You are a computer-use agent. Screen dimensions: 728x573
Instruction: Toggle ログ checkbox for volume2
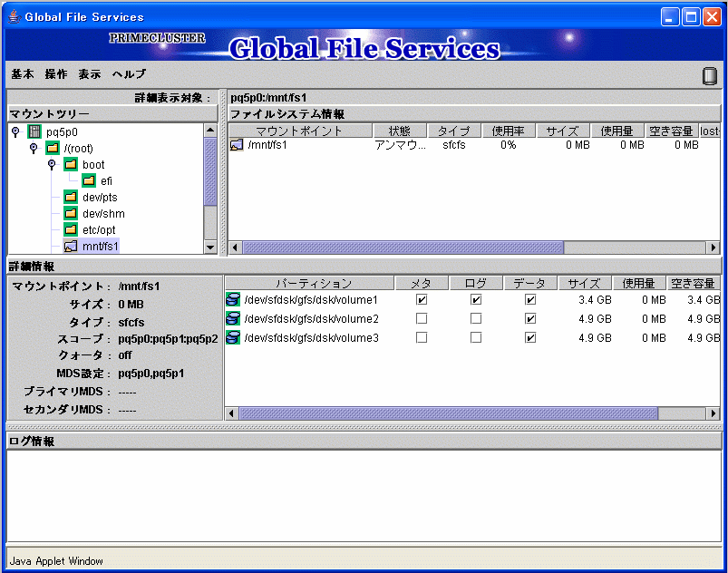tap(476, 318)
